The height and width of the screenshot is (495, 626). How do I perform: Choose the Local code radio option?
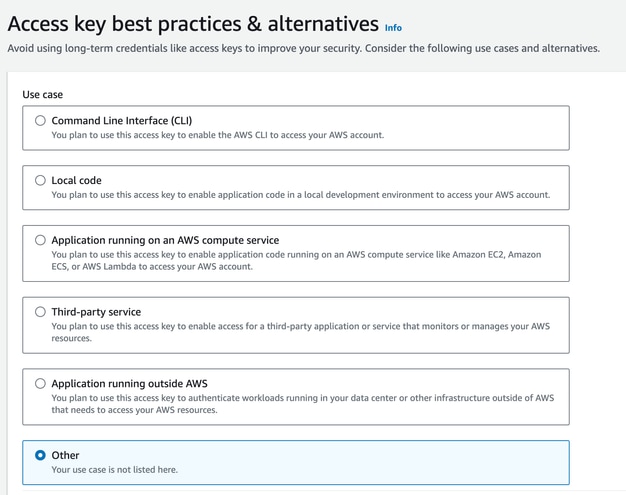click(40, 180)
